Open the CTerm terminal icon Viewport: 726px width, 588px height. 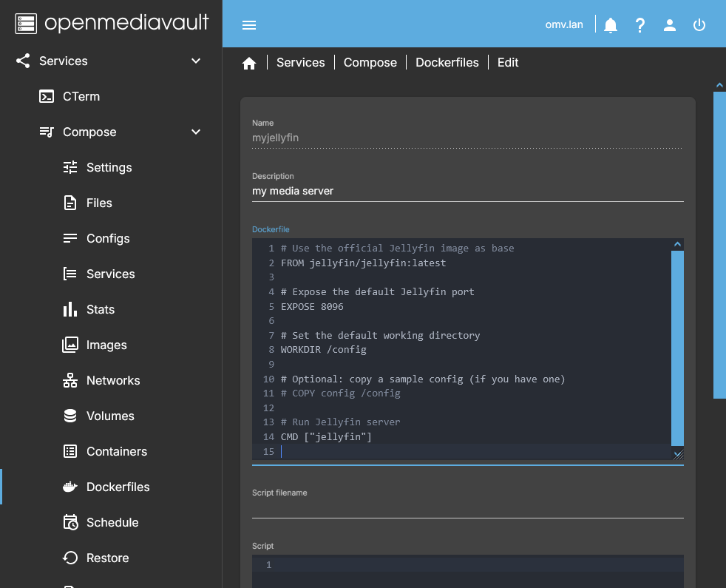point(47,96)
